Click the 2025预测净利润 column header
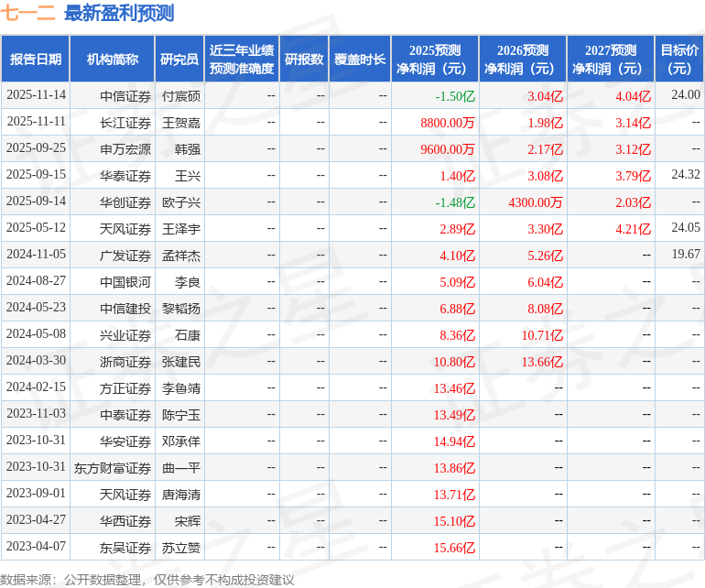This screenshot has height=588, width=705. click(435, 59)
